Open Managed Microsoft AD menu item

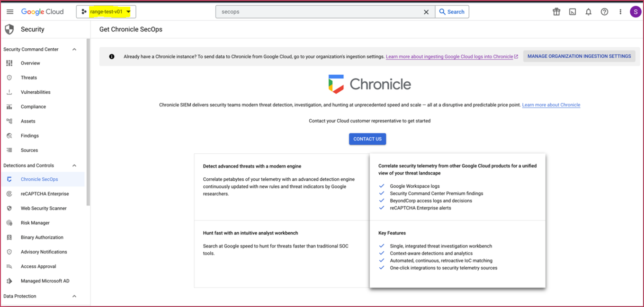point(45,281)
